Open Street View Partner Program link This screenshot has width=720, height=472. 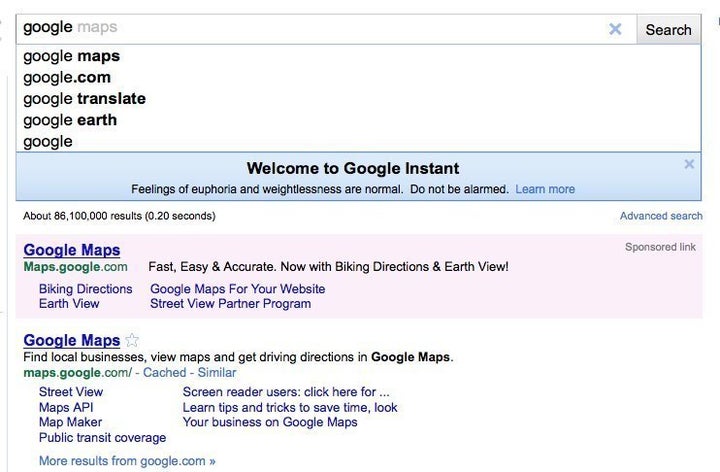click(x=231, y=303)
